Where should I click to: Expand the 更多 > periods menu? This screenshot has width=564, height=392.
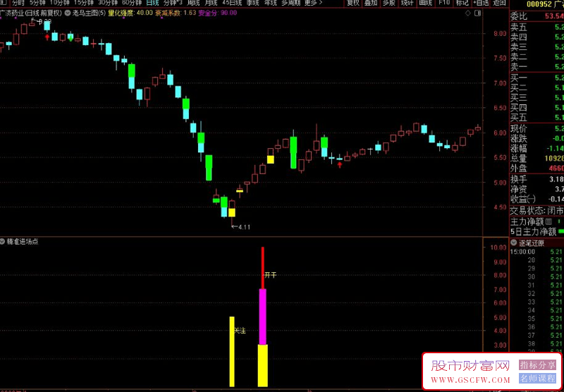click(313, 3)
